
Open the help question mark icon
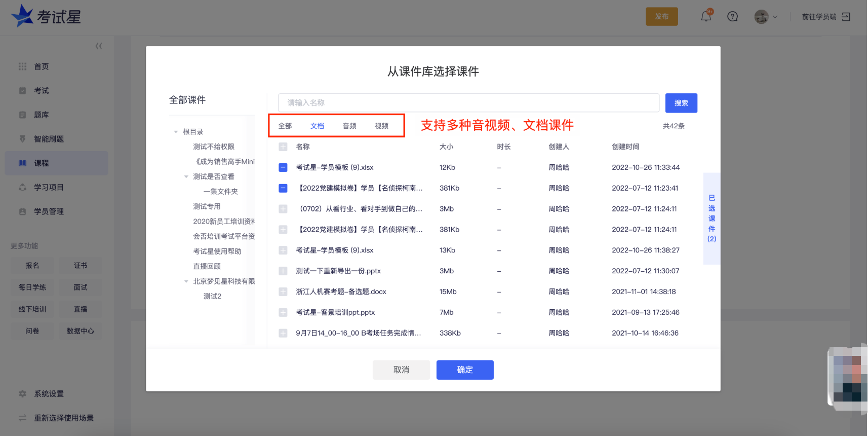click(x=732, y=17)
